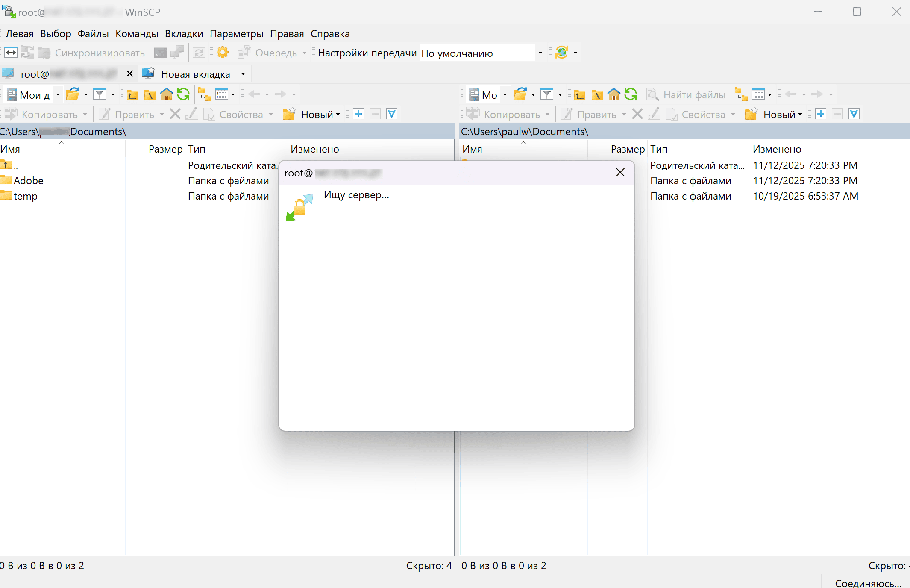
Task: Click select-all toggle icon in right panel
Action: coord(854,114)
